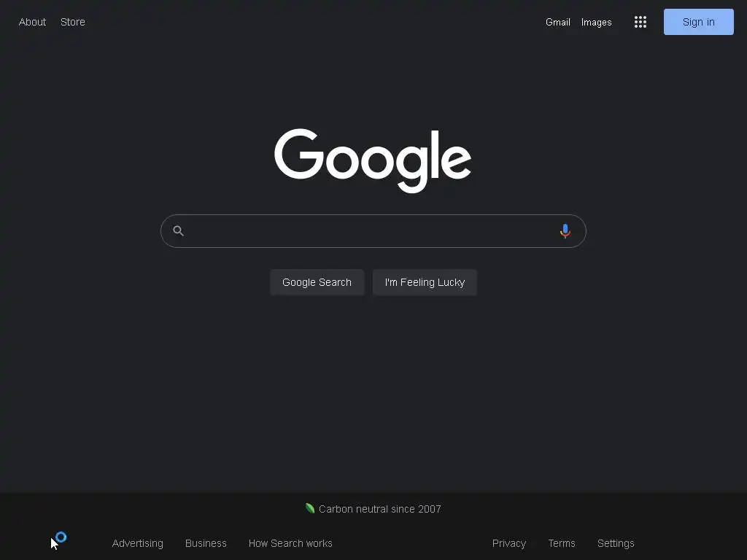Click the Google logo
The image size is (747, 560).
click(373, 160)
